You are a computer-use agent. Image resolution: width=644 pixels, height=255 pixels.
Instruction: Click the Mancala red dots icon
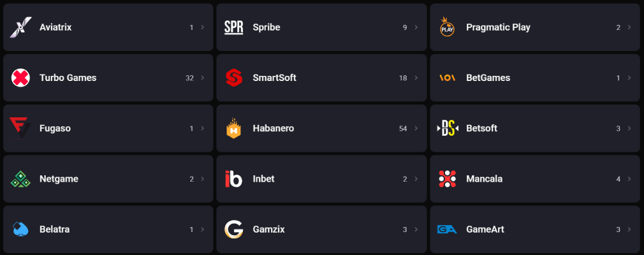tap(447, 178)
